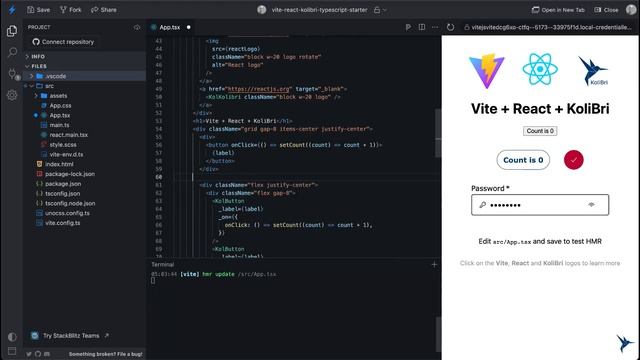Image resolution: width=640 pixels, height=360 pixels.
Task: Open editor more options ellipsis
Action: tap(435, 27)
